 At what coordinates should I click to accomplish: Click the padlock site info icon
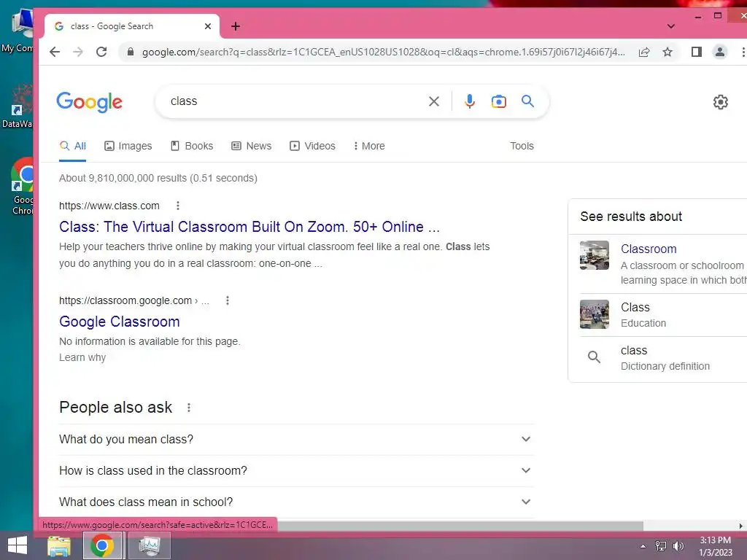tap(130, 52)
